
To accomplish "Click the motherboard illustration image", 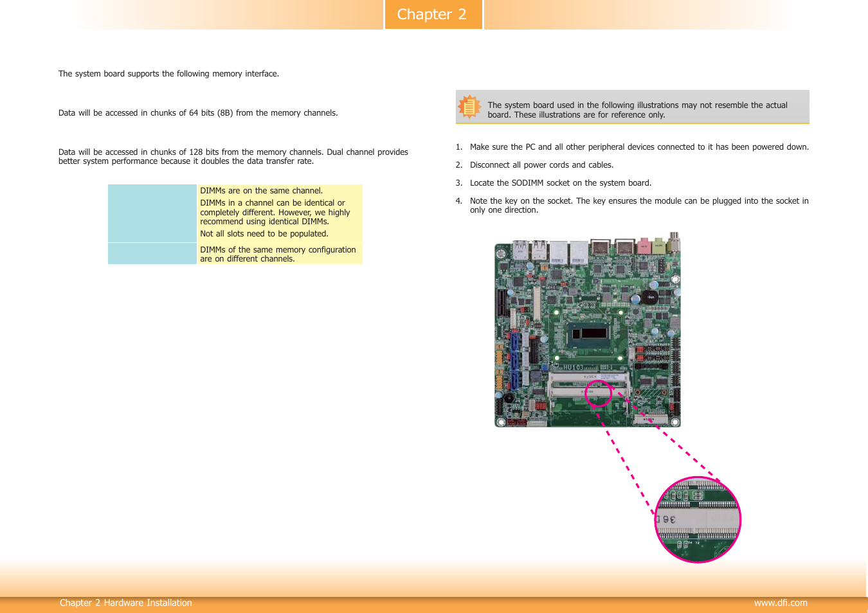I will (x=587, y=331).
